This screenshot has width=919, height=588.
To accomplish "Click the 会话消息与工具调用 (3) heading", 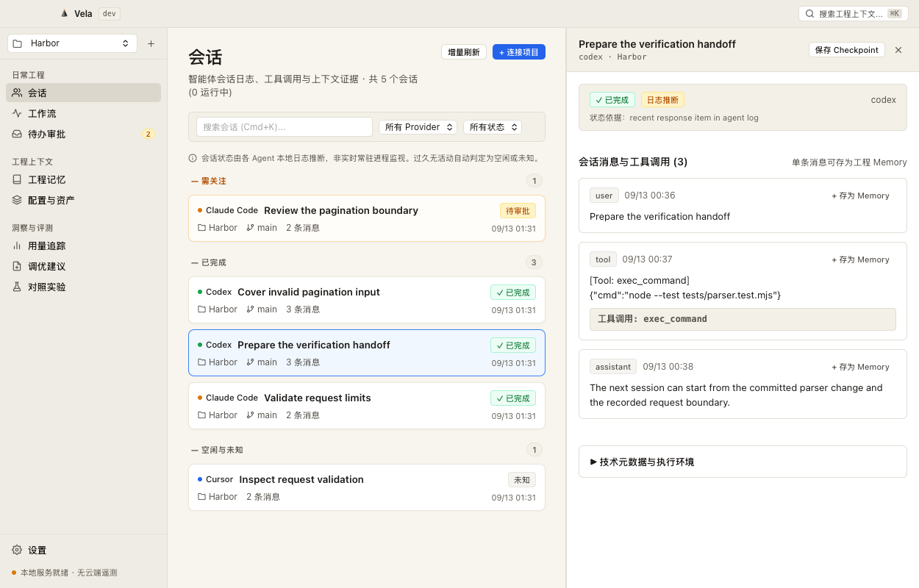I will (x=633, y=162).
